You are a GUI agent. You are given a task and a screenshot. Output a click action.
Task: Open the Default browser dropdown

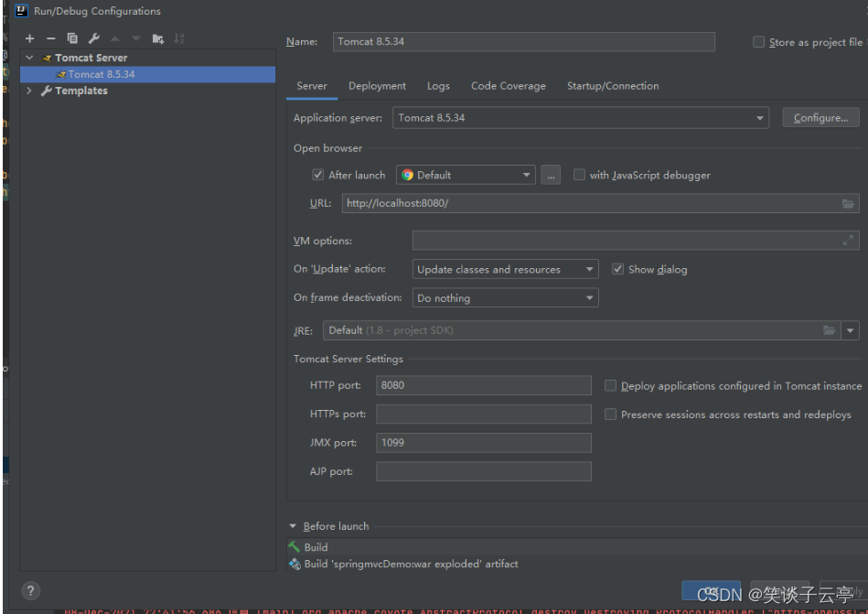[466, 175]
